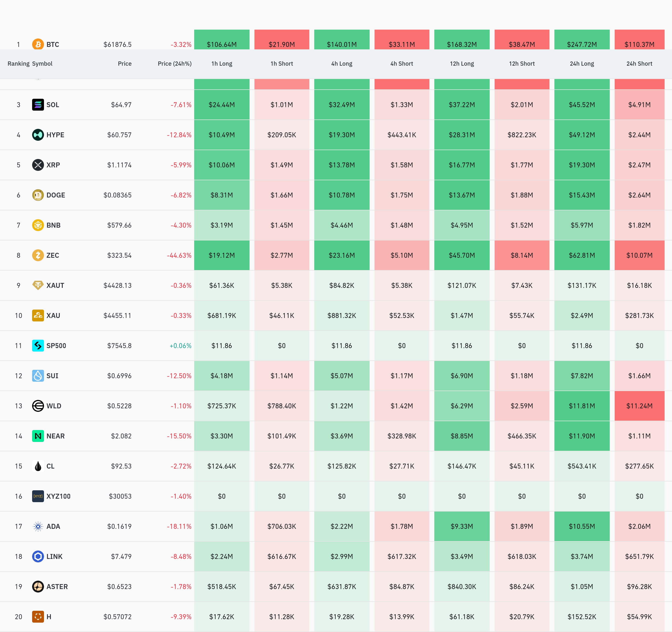Sort by the 12h Long column
The width and height of the screenshot is (672, 632).
[462, 63]
